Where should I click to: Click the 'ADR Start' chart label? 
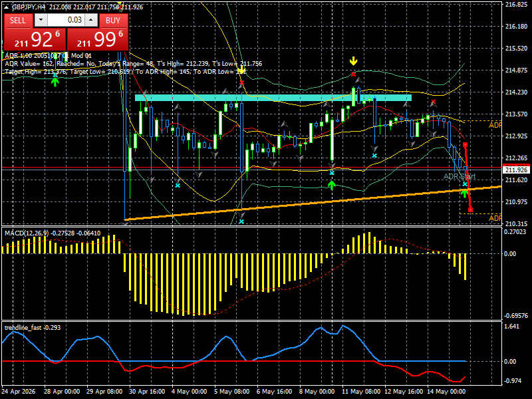[x=460, y=176]
